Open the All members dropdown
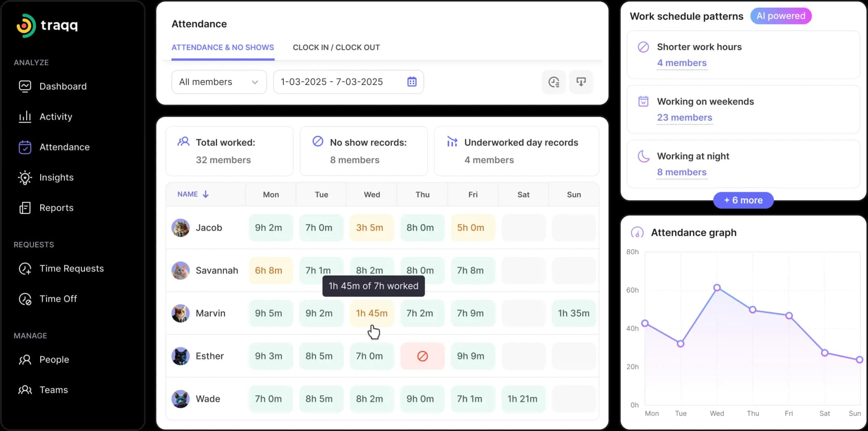This screenshot has width=868, height=431. click(x=218, y=82)
